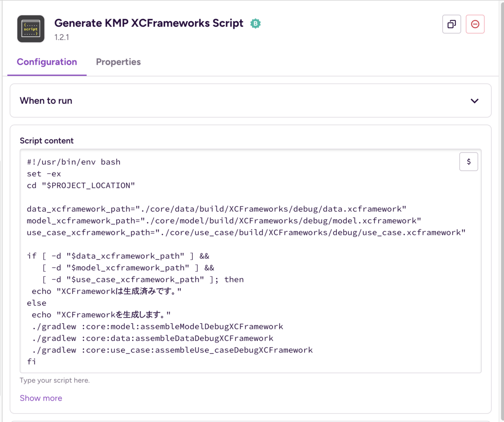Click the step title Generate KMP XCFrameworks Script
Viewport: 504px width, 422px height.
click(x=149, y=23)
